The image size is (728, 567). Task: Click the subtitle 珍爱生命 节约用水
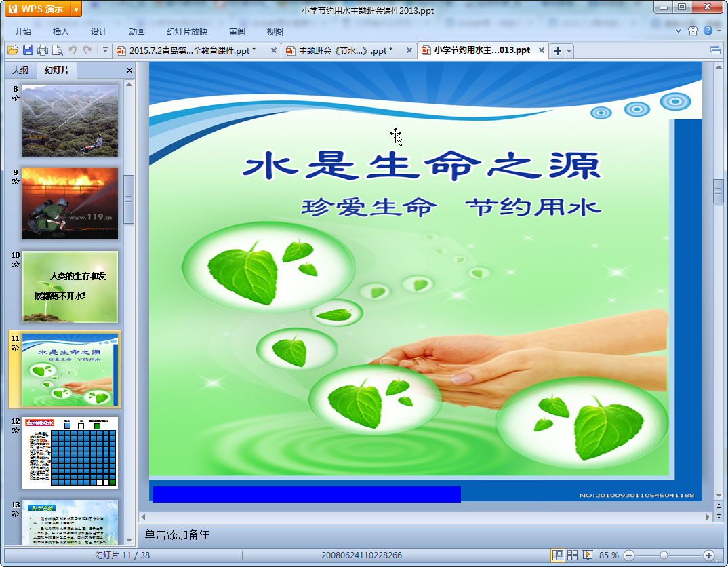pos(451,207)
